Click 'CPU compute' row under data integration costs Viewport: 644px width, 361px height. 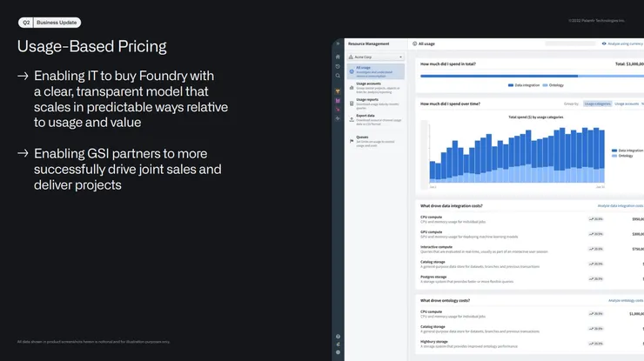532,219
